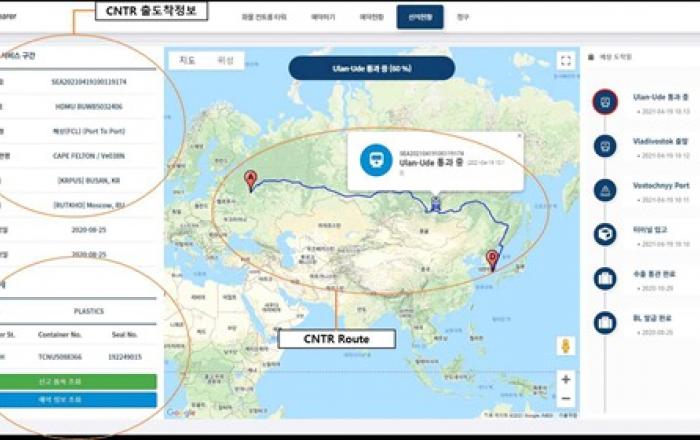Click the BL issuance complete briefcase icon
This screenshot has height=440, width=700.
(604, 322)
